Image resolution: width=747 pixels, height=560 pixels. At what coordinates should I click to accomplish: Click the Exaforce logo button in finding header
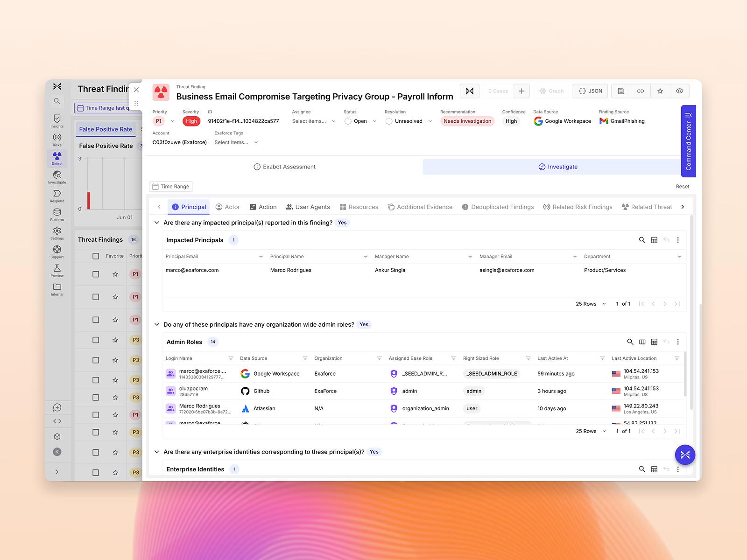click(470, 91)
